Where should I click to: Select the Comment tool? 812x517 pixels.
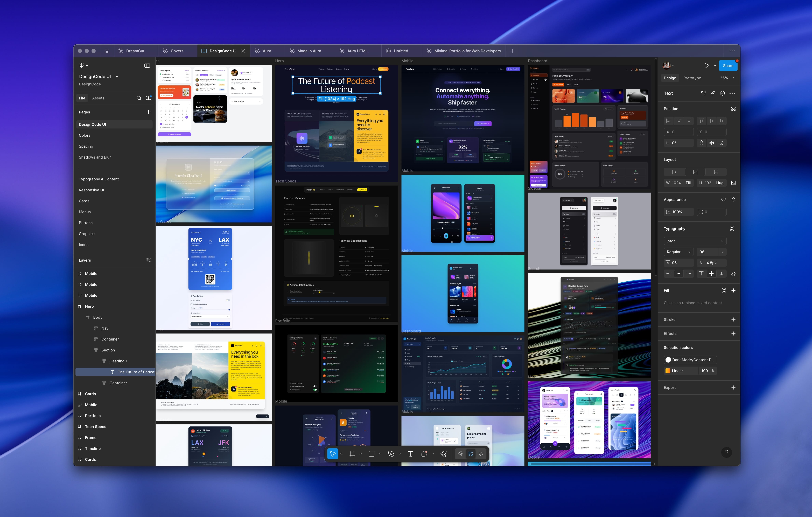click(424, 454)
